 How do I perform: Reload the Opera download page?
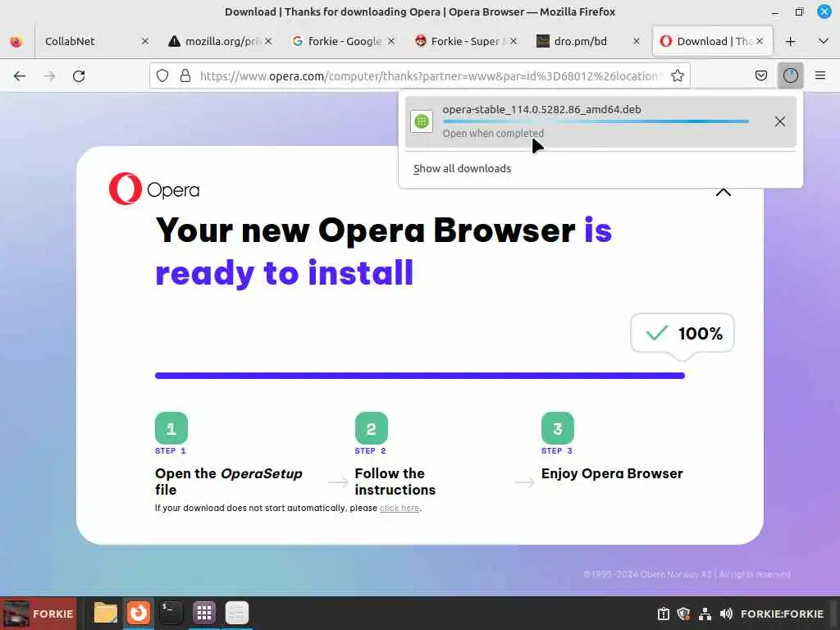pyautogui.click(x=79, y=76)
